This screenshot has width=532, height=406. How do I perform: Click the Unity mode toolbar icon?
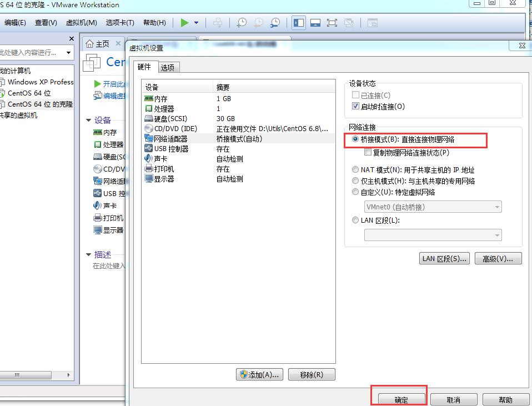click(x=348, y=23)
